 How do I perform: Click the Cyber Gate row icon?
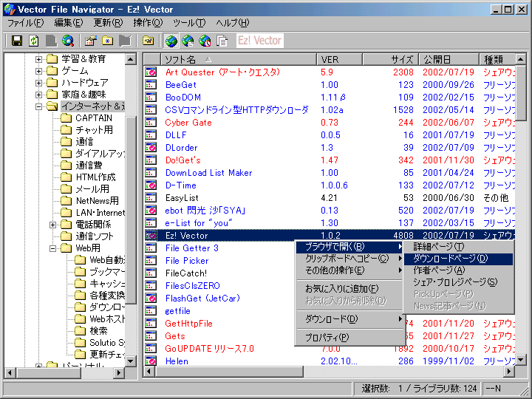coord(151,123)
